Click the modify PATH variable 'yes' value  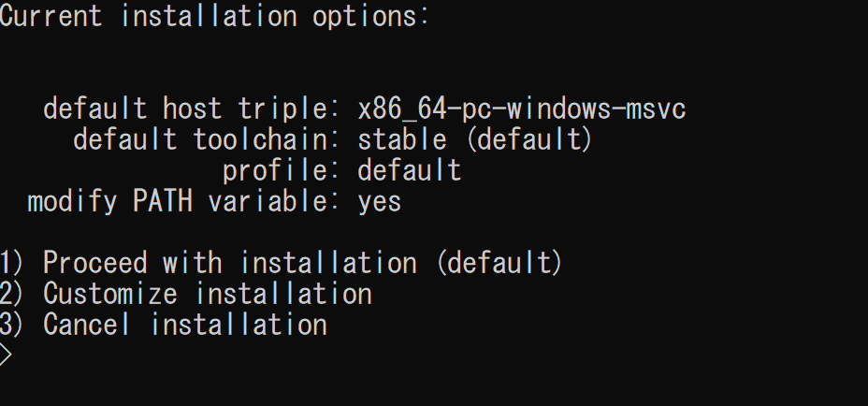coord(380,202)
